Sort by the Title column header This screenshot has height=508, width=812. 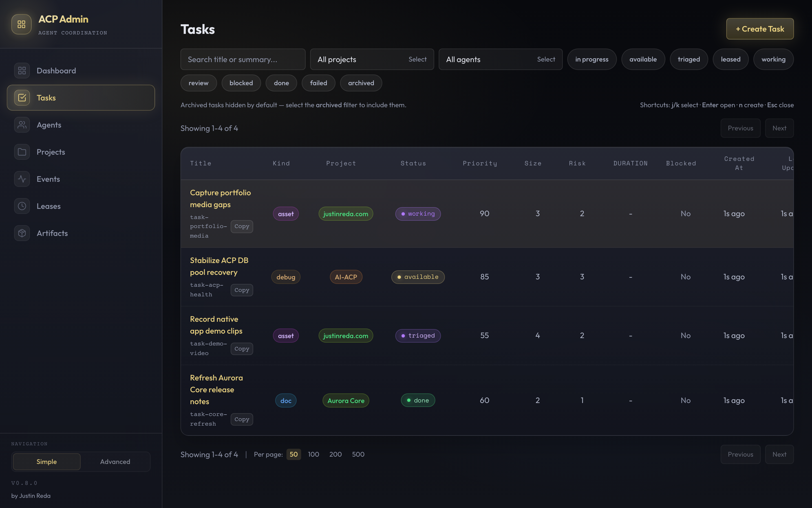click(201, 163)
